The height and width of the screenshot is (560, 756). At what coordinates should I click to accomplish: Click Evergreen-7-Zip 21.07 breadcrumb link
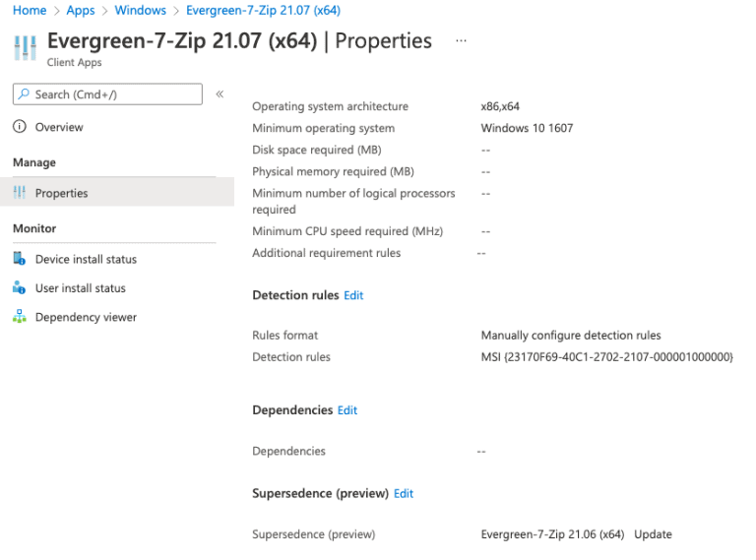pyautogui.click(x=263, y=10)
